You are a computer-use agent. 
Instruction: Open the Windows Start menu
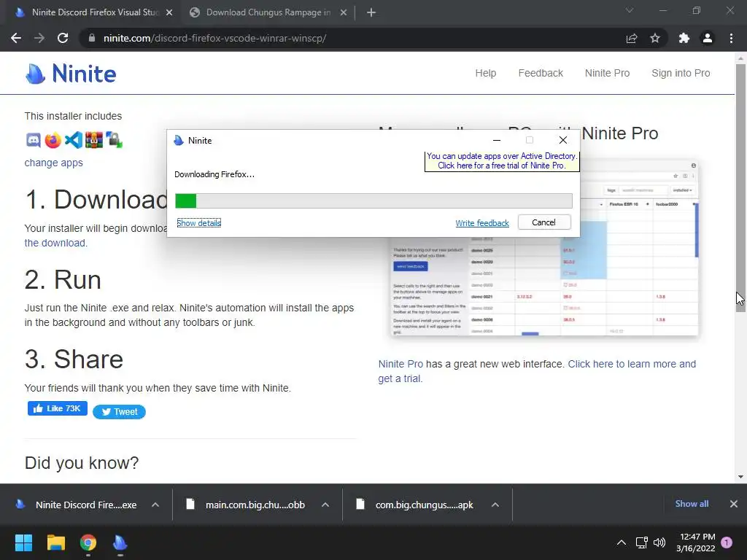pyautogui.click(x=23, y=542)
